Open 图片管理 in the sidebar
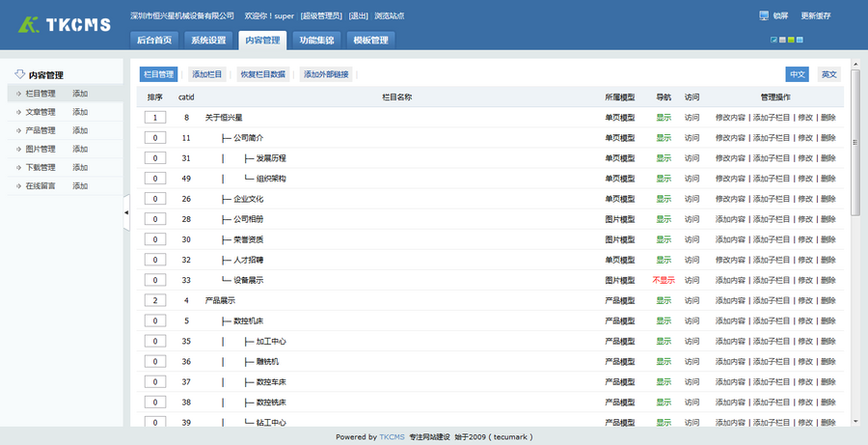The image size is (868, 445). pyautogui.click(x=41, y=149)
